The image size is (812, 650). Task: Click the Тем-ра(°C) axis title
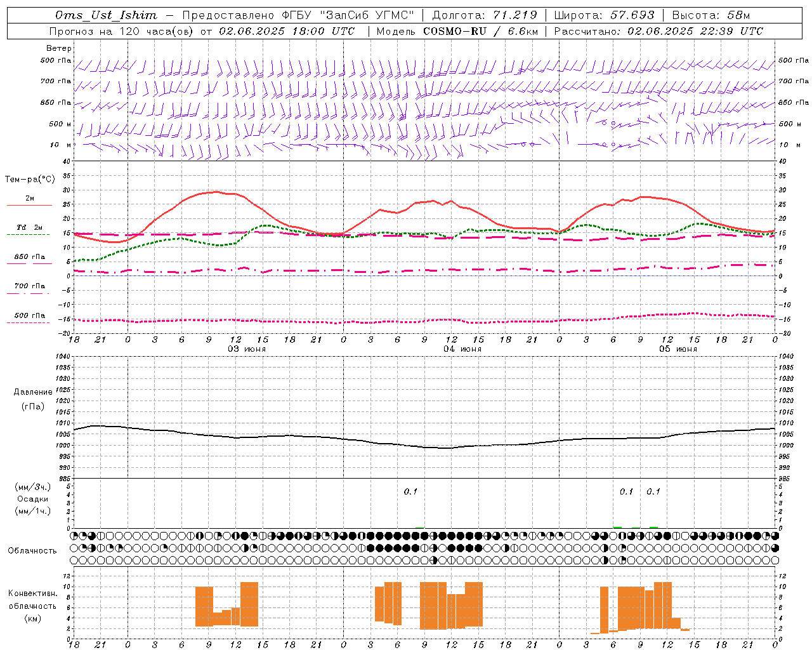(x=30, y=180)
